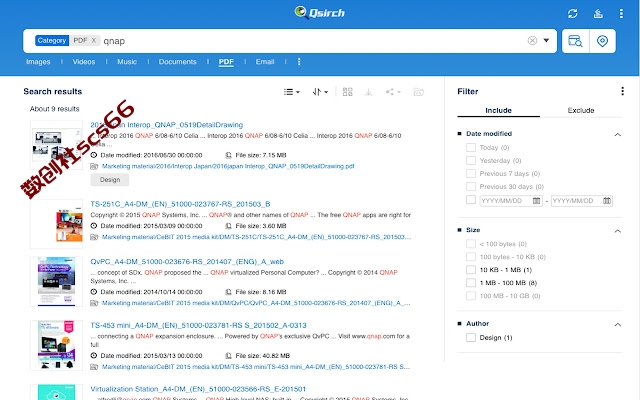Open the Interop Japan file path link
640x400 pixels.
[x=228, y=166]
